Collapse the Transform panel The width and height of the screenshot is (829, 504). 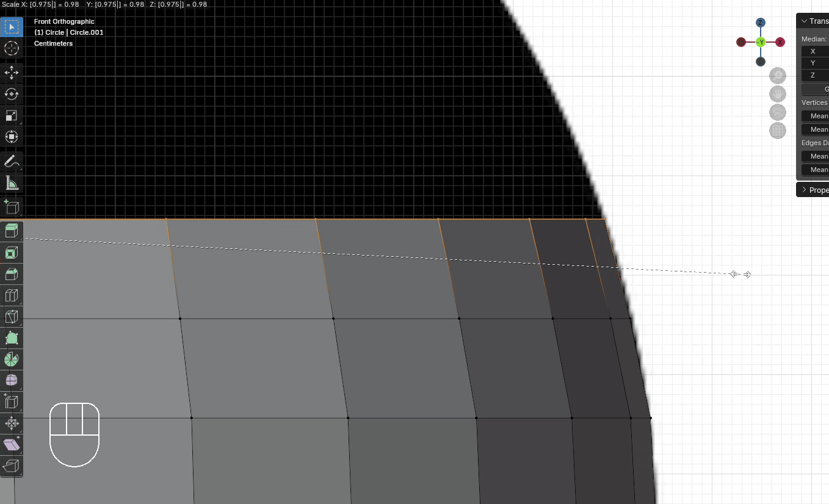[x=804, y=21]
